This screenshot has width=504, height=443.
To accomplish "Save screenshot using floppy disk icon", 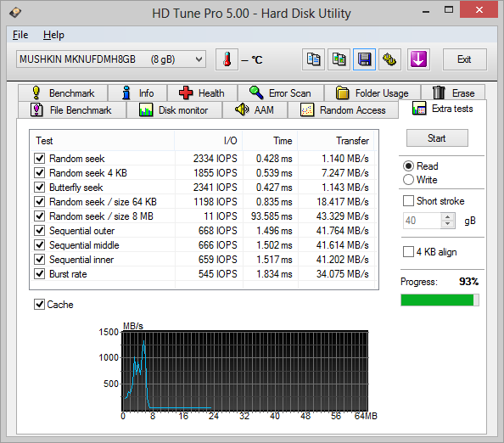I will pos(364,59).
